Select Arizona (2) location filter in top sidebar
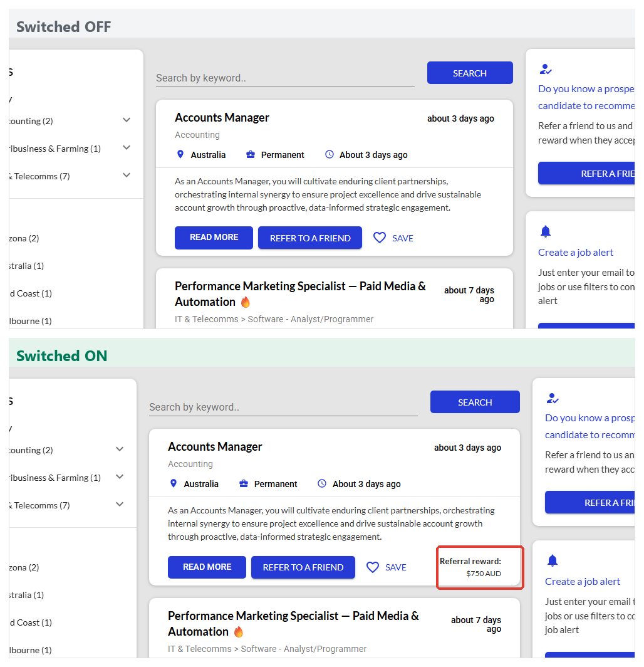644x667 pixels. point(24,238)
